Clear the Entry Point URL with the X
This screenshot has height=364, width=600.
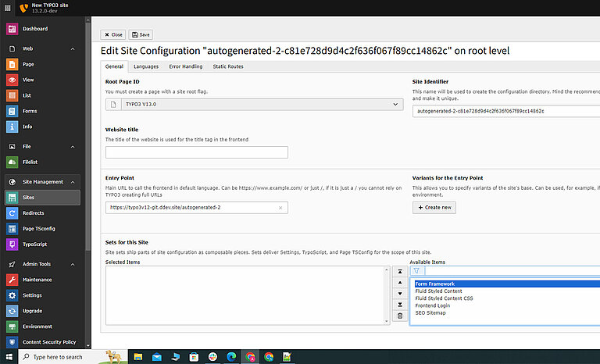click(280, 208)
